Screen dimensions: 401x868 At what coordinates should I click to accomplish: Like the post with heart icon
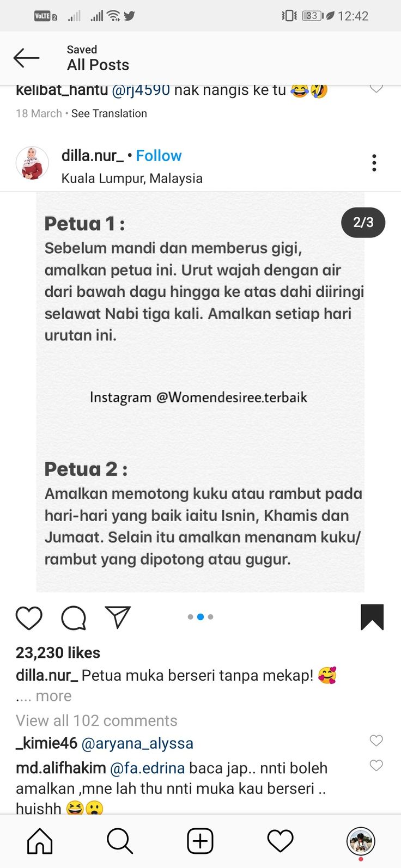coord(29,618)
